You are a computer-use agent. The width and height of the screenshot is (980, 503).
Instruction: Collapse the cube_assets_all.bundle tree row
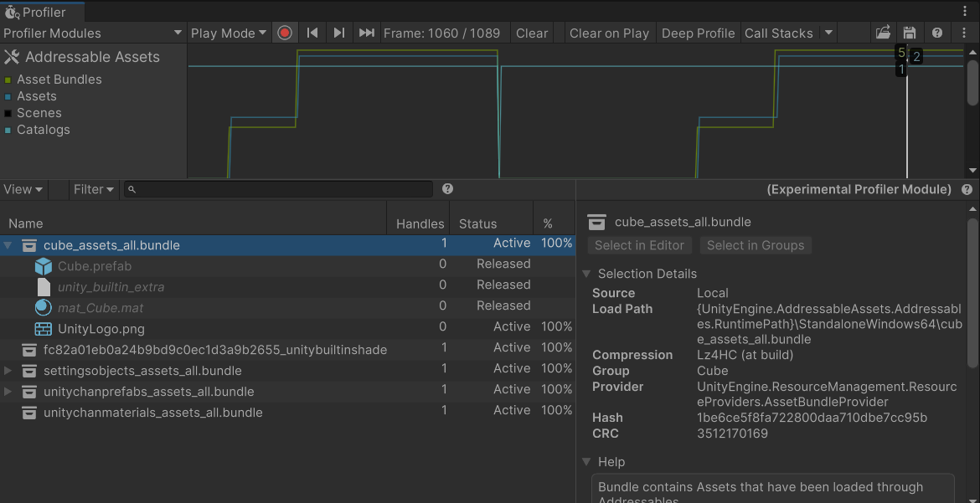point(8,245)
